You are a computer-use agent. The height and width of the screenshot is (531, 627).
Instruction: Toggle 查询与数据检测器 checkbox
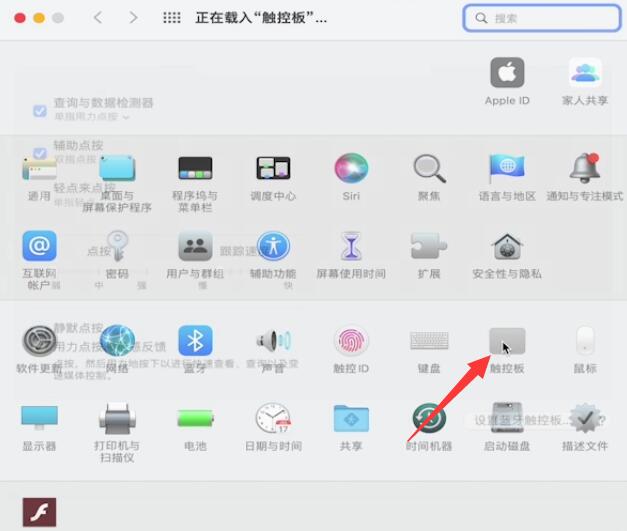[x=40, y=111]
